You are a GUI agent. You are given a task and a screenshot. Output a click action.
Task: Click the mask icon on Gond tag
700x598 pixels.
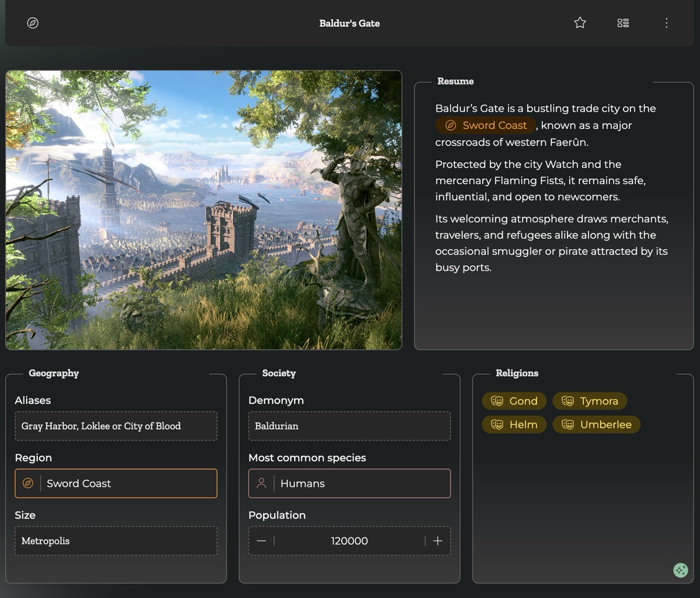click(x=497, y=401)
